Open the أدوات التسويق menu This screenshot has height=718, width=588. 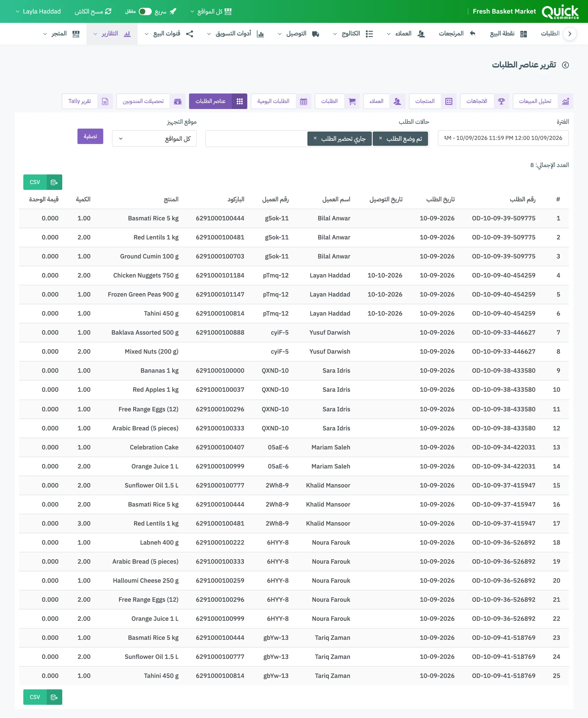(235, 33)
